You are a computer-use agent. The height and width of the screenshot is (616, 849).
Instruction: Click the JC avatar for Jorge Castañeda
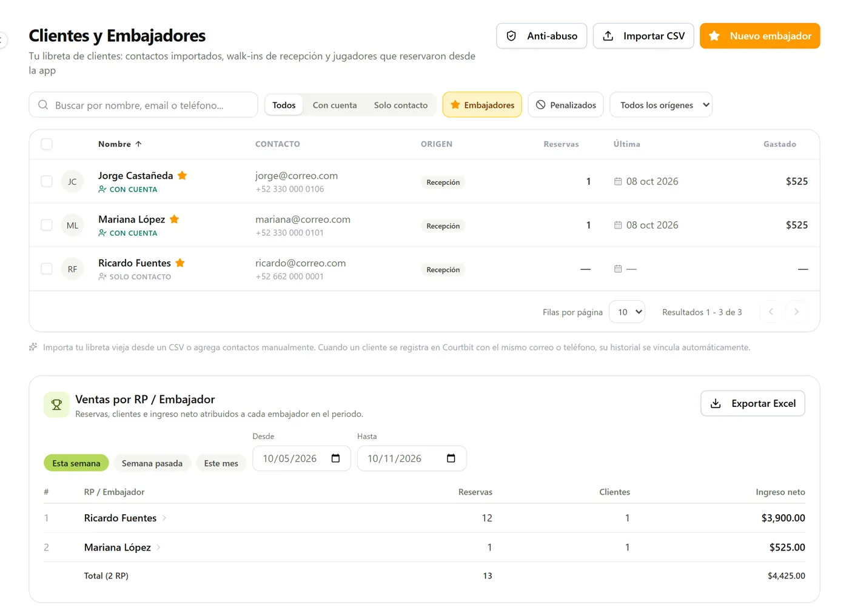click(72, 181)
